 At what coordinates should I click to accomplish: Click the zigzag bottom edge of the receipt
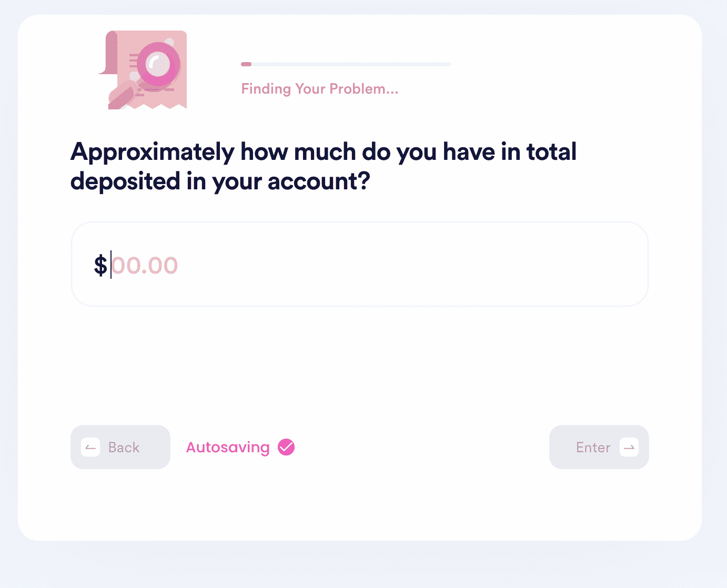click(157, 106)
